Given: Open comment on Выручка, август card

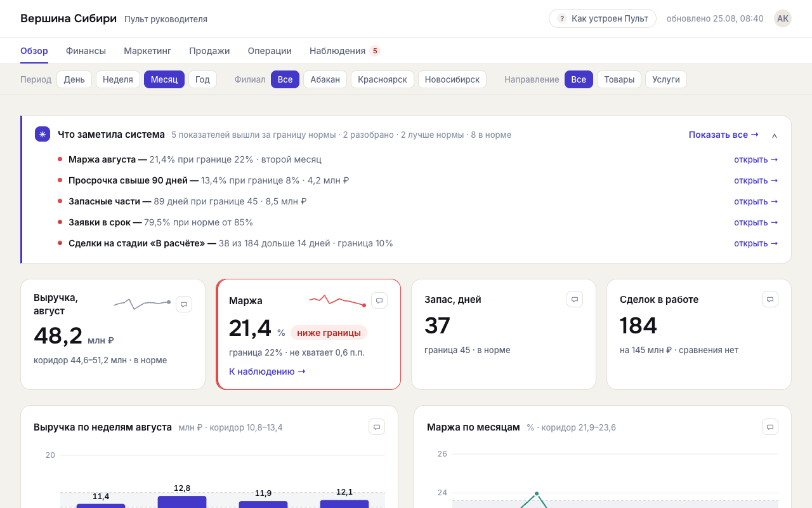Looking at the screenshot, I should pyautogui.click(x=184, y=304).
